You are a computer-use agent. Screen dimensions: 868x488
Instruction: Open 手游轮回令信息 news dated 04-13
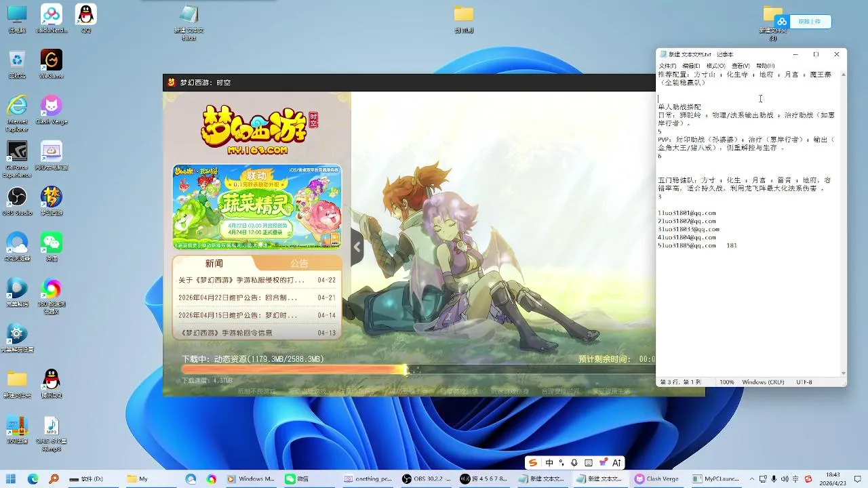(x=257, y=333)
